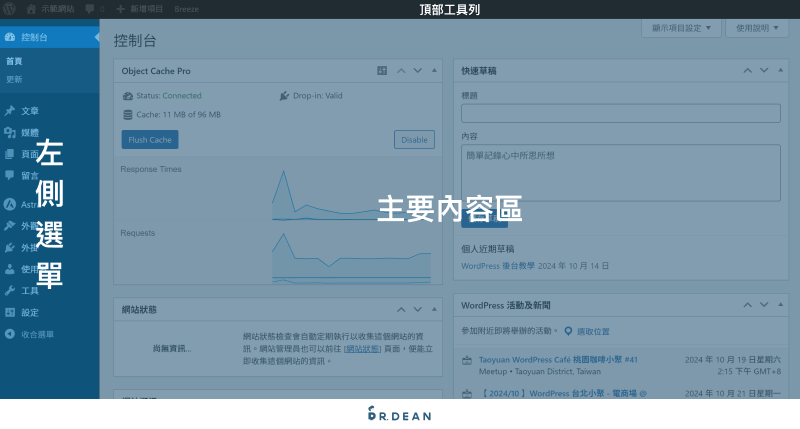Image resolution: width=800 pixels, height=429 pixels.
Task: Click the 文章 pin icon
Action: [x=10, y=110]
